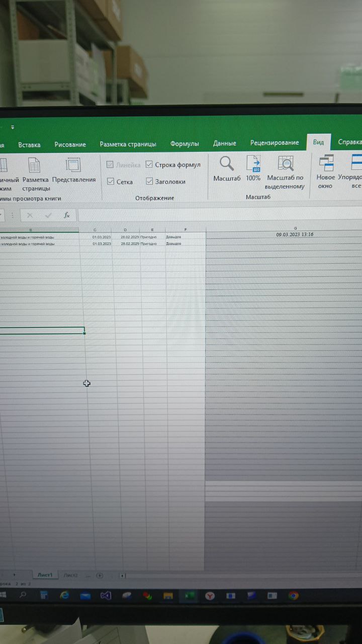Open the Quick Access Toolbar customize dropdown
362x644 pixels.
tap(13, 127)
